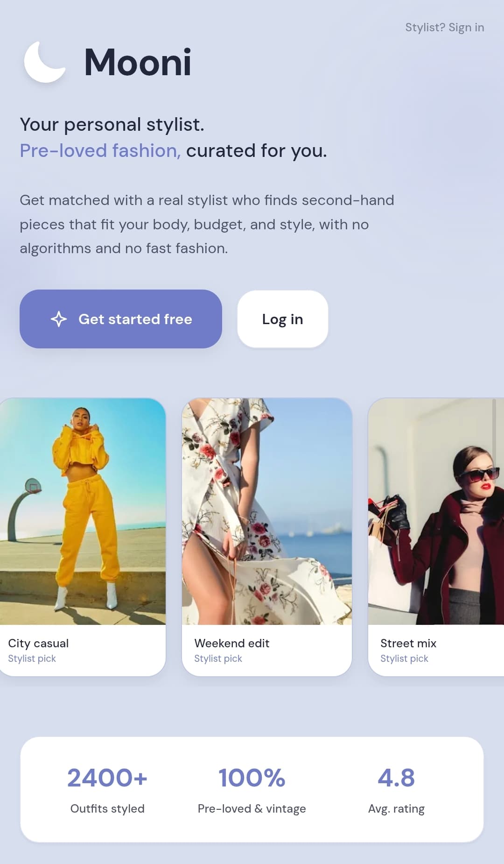Click Stylist pick label under Weekend edit
Image resolution: width=504 pixels, height=864 pixels.
(x=218, y=659)
